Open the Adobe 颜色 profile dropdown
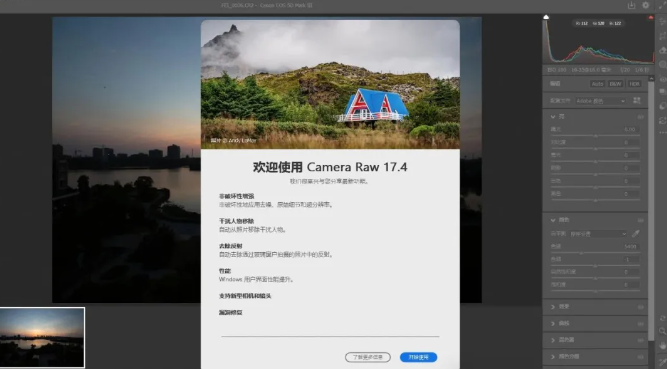The image size is (667, 369). coord(600,101)
